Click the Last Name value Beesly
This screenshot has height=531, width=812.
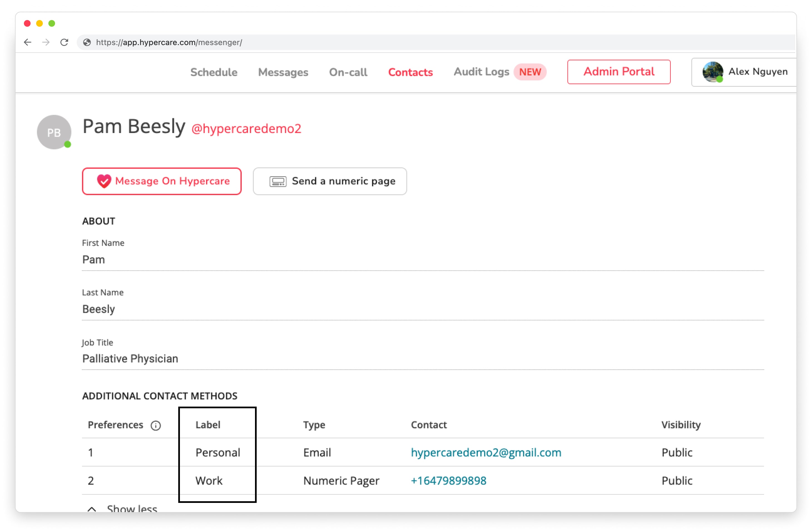click(x=99, y=309)
